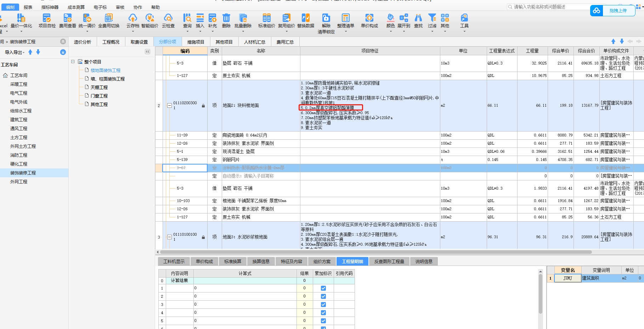Screen dimensions: 644x329
Task: Open the 查询 query tool
Action: (187, 21)
